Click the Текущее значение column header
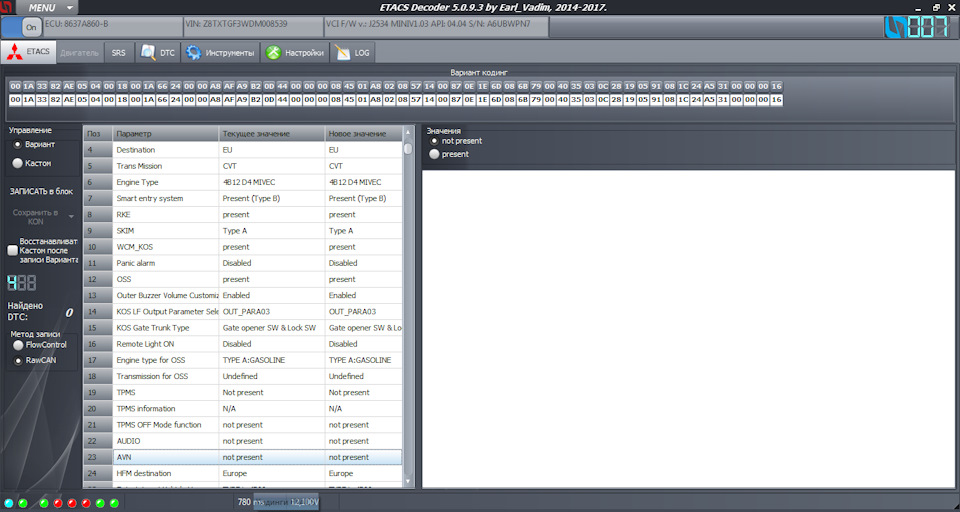Image resolution: width=960 pixels, height=512 pixels. tap(272, 134)
